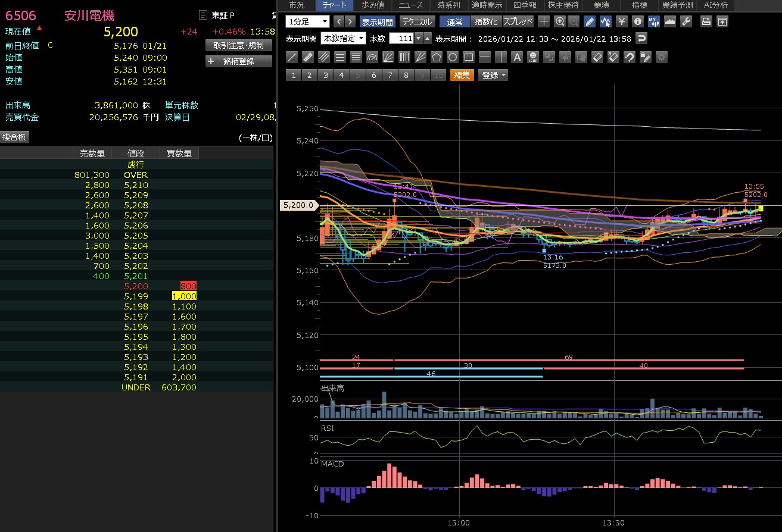Open the 1分足 timeframe dropdown

(307, 22)
